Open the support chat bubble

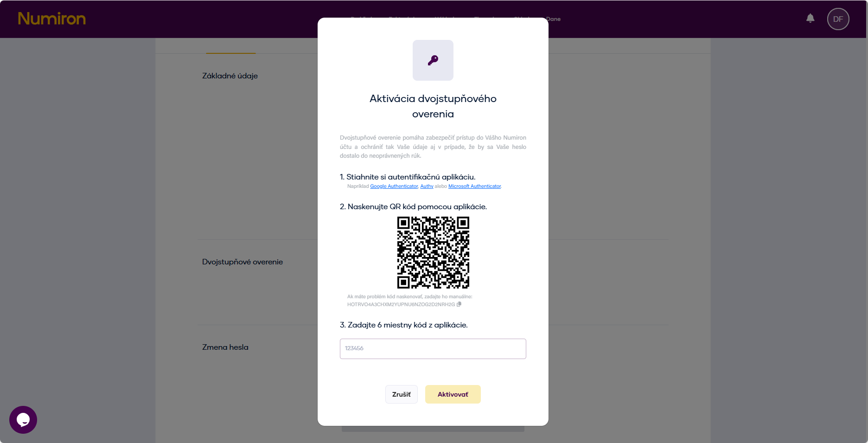point(23,419)
